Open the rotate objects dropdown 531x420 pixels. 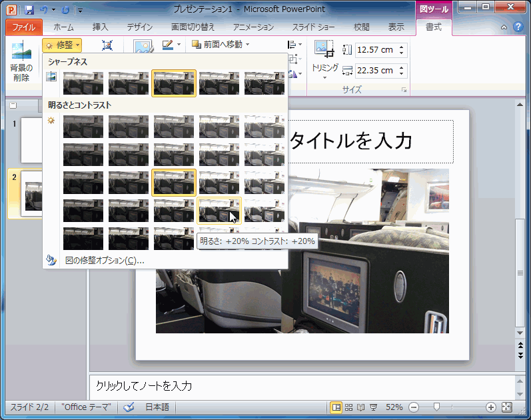(x=294, y=74)
